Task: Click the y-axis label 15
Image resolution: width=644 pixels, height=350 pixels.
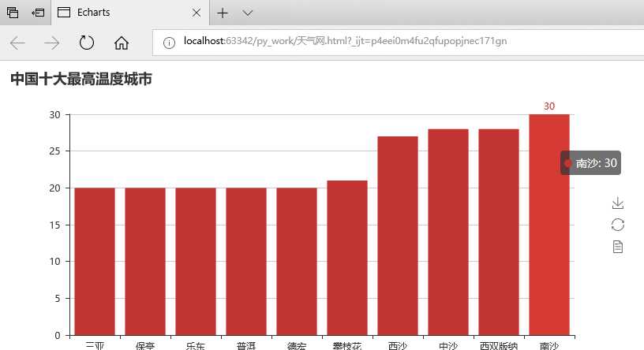Action: coord(54,225)
